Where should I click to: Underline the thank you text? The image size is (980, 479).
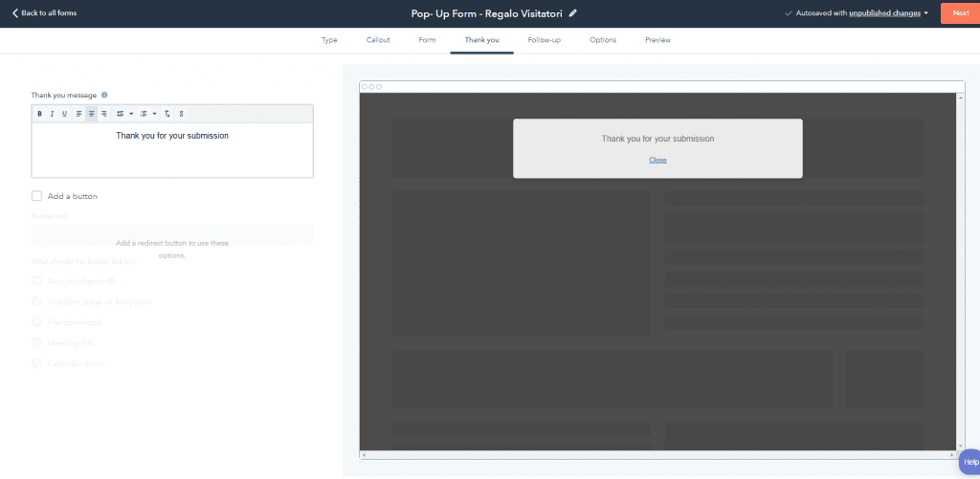point(64,114)
